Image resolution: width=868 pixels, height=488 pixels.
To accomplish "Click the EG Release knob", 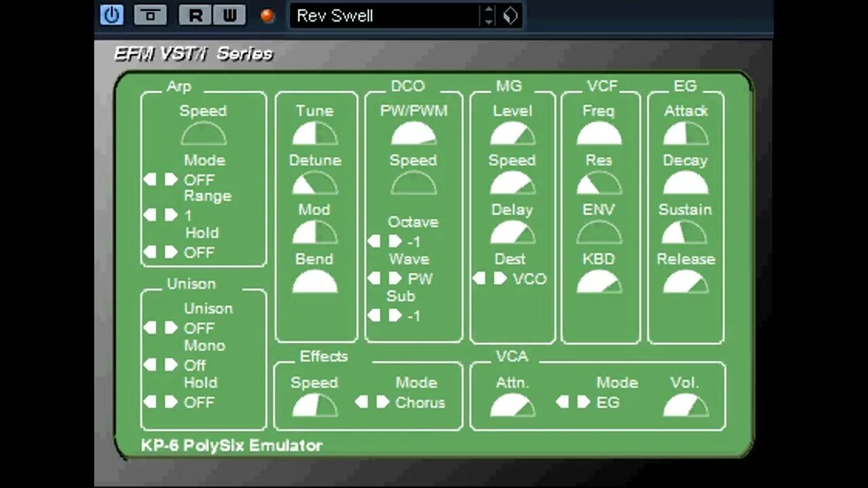I will (686, 282).
